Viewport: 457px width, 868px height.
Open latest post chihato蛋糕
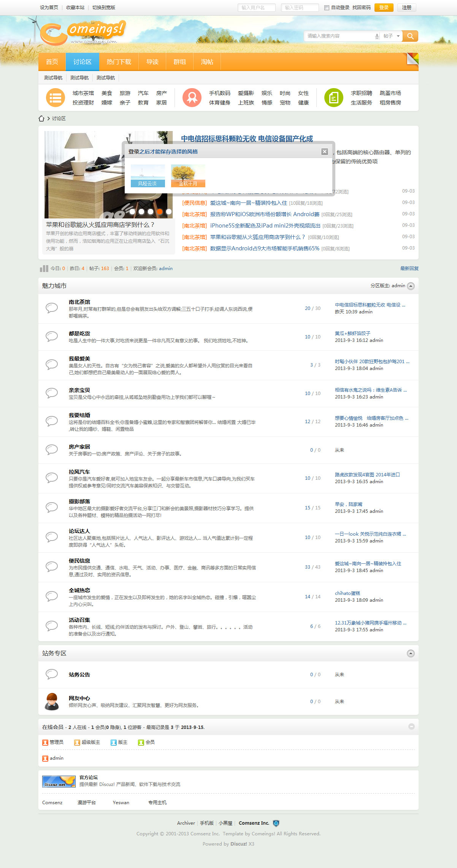pos(348,593)
